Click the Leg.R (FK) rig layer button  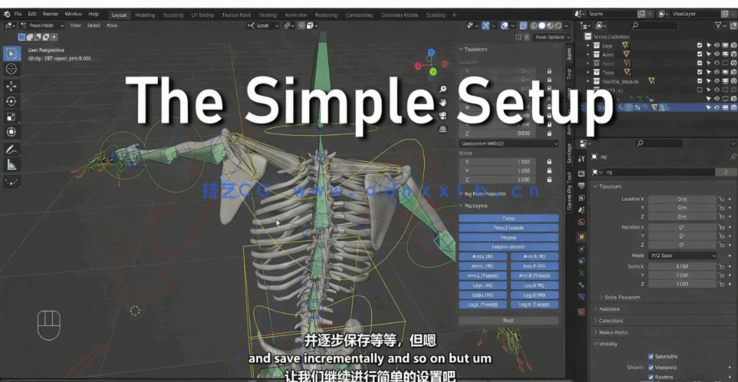tap(535, 295)
